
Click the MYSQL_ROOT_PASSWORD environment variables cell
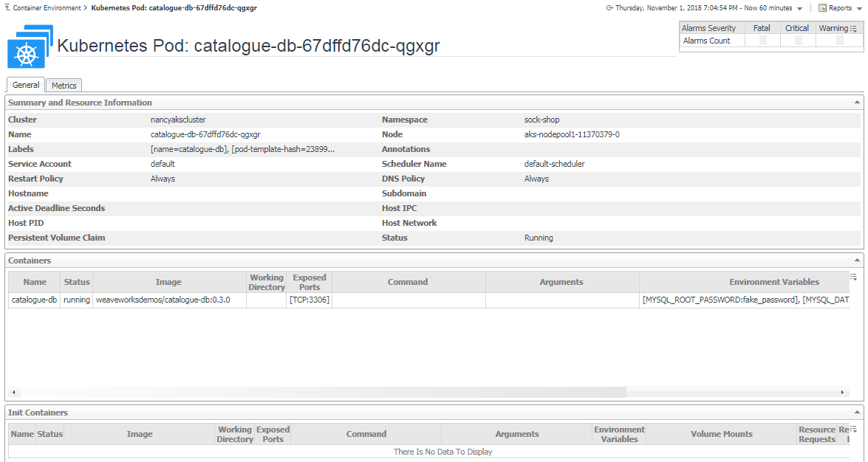(745, 300)
